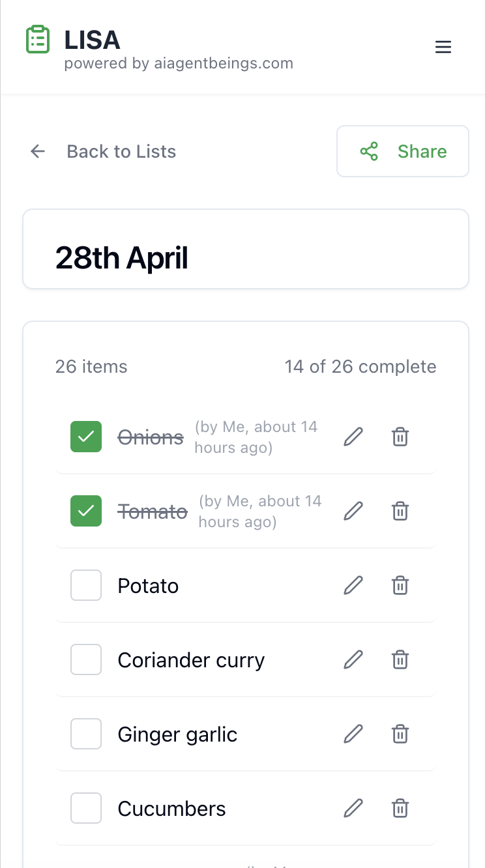Trash the Ginger garlic item
485x868 pixels.
400,734
